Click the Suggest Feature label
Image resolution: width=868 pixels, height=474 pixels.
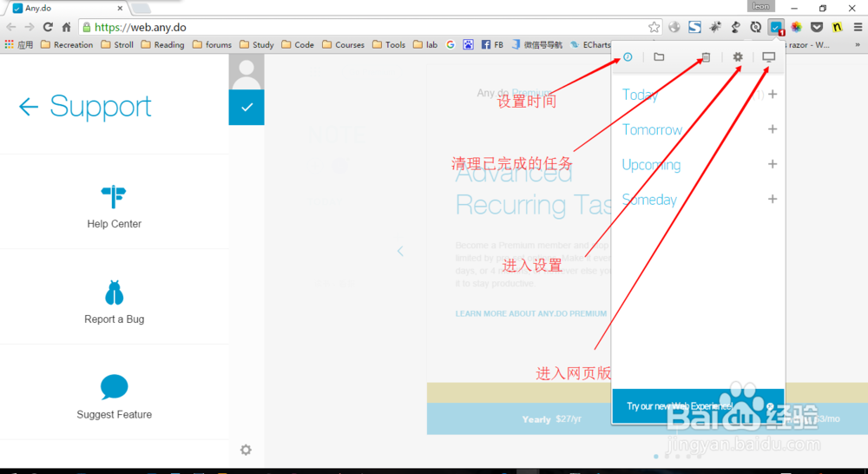coord(114,414)
